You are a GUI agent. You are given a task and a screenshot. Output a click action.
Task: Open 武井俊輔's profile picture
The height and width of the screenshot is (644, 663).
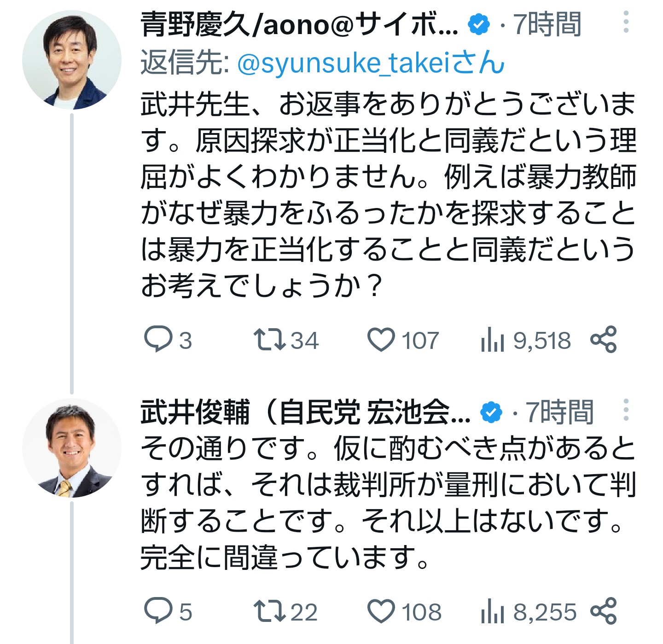point(72,448)
